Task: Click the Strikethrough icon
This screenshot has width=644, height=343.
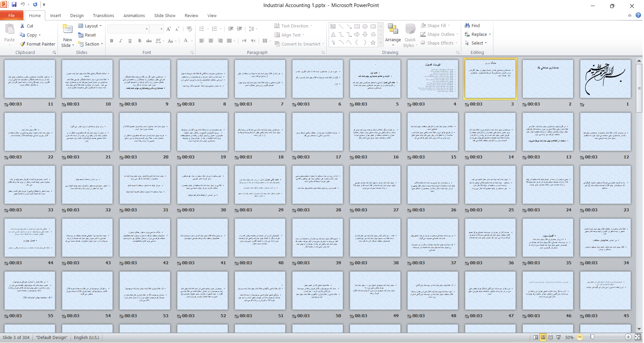Action: click(x=149, y=41)
